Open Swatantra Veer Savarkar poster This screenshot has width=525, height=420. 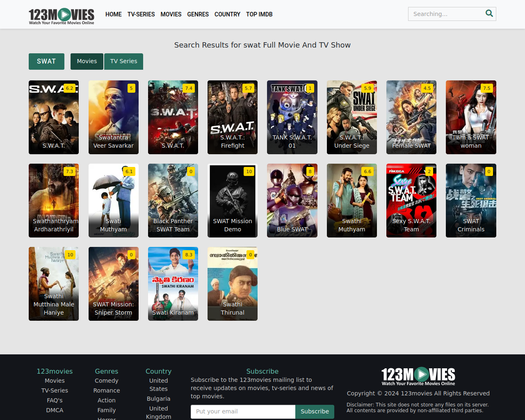click(114, 117)
